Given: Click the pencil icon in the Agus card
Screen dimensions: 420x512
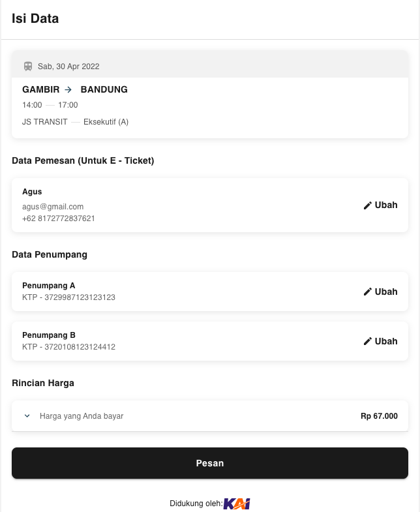Looking at the screenshot, I should click(x=368, y=205).
